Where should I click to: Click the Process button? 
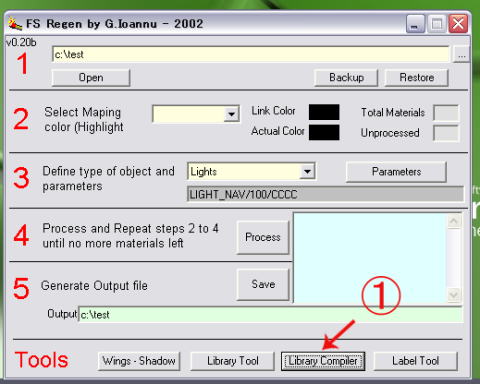click(263, 237)
